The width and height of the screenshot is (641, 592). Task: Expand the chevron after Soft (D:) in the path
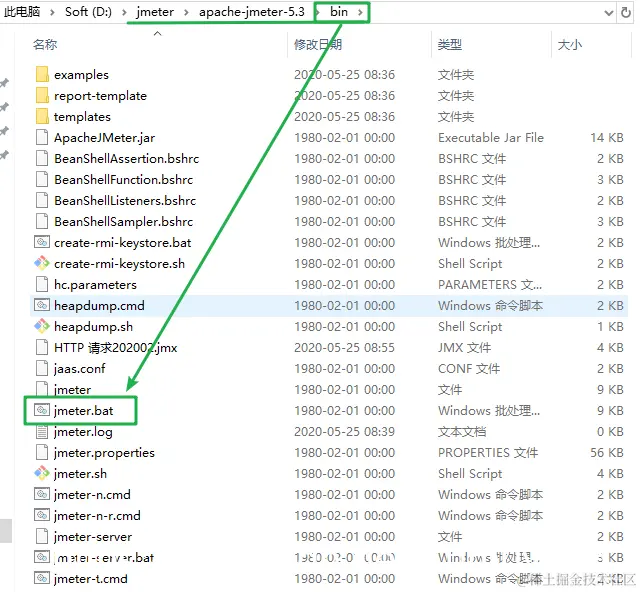click(124, 12)
